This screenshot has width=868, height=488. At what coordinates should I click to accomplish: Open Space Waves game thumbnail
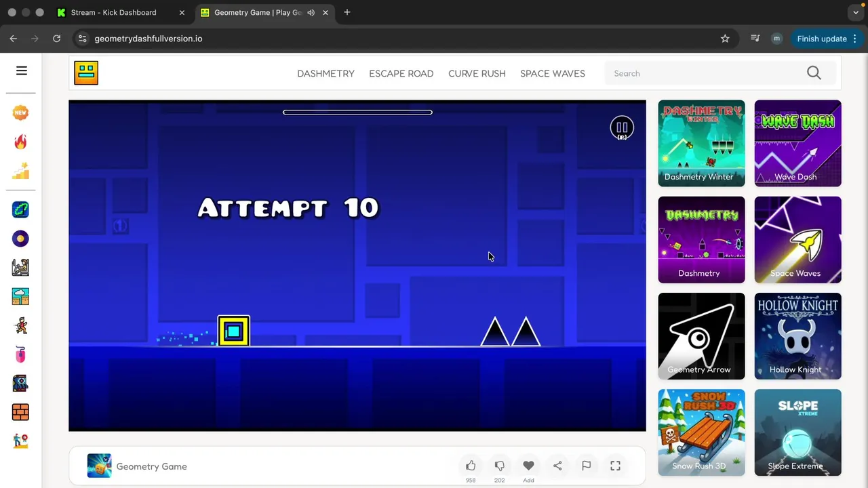tap(797, 239)
